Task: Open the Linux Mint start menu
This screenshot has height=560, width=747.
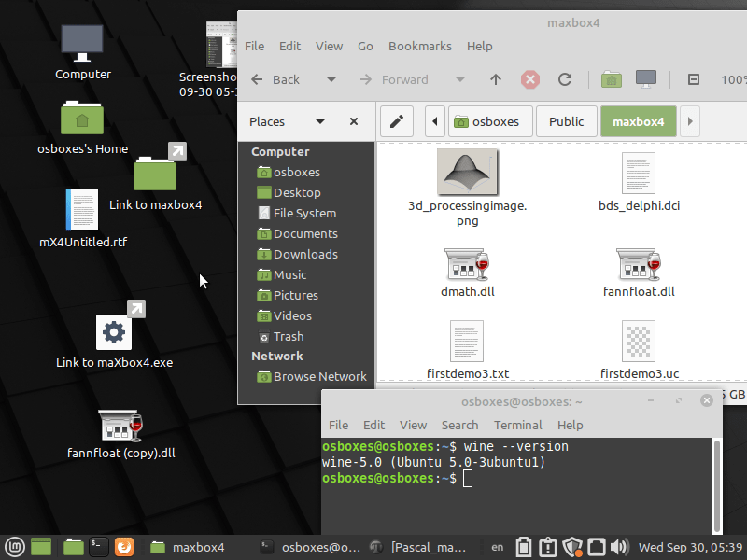Action: tap(15, 547)
